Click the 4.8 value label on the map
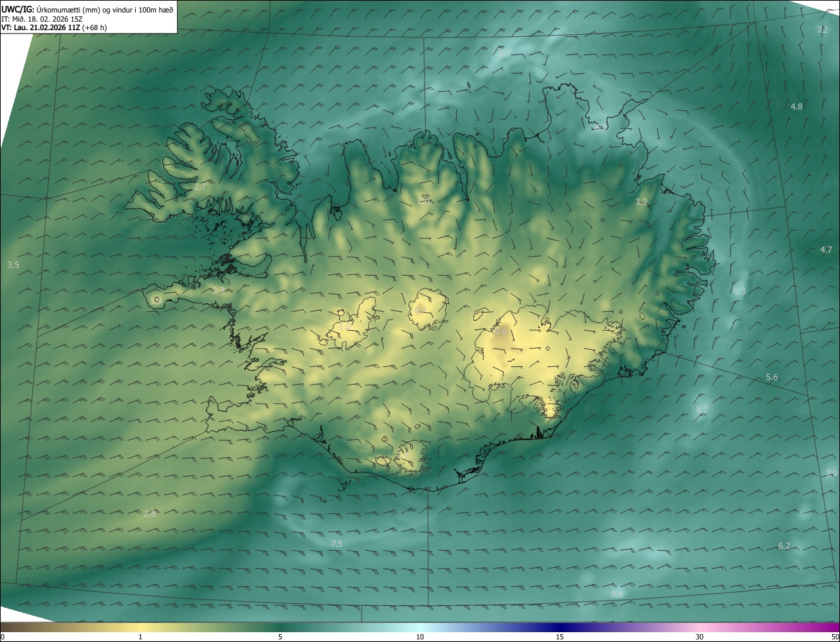 797,106
